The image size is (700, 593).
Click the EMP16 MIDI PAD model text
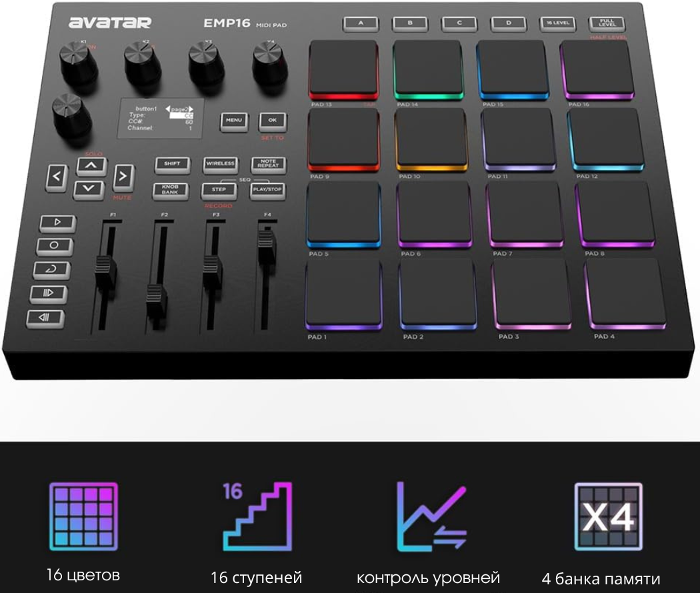click(x=245, y=23)
